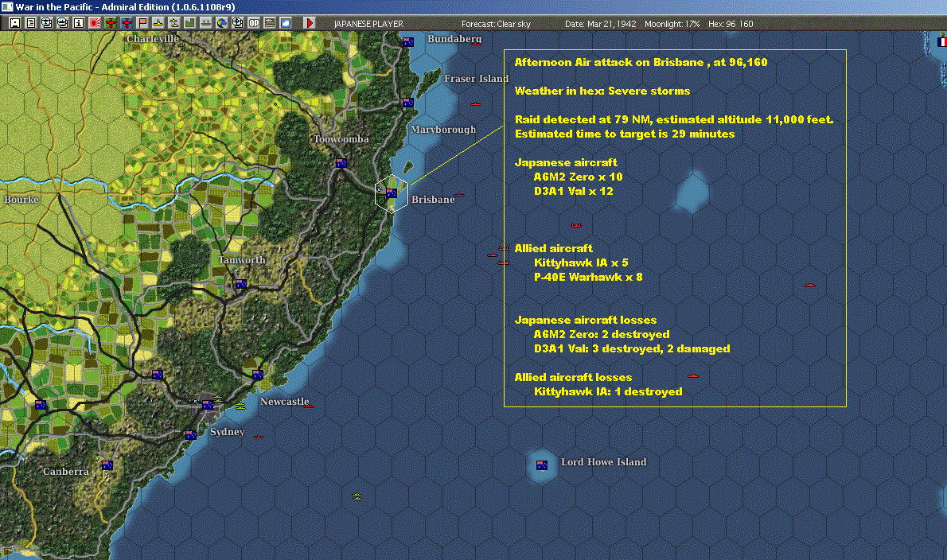The height and width of the screenshot is (560, 947).
Task: Select the red ship near Fraser Island
Action: [476, 104]
